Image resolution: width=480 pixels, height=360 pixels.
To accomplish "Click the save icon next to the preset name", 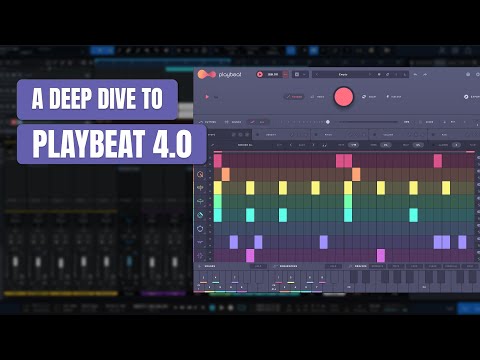I will pyautogui.click(x=379, y=74).
